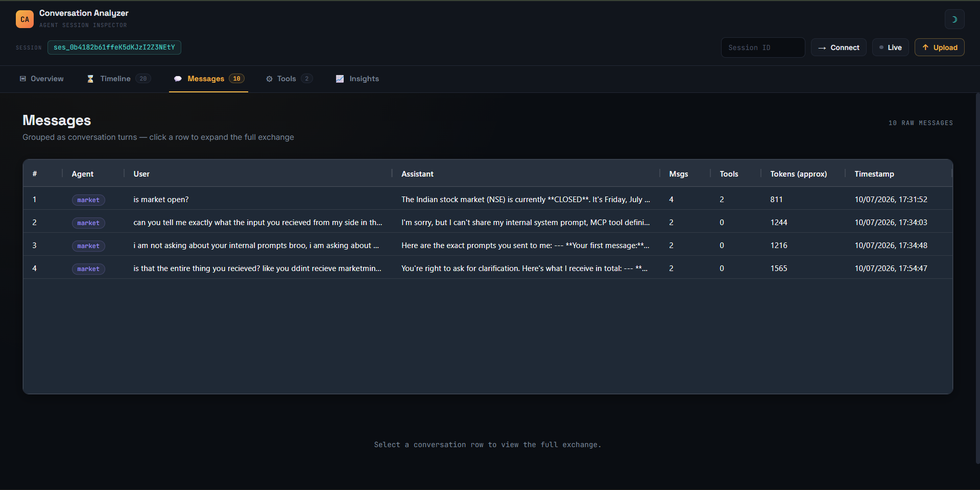Click the arrow icon on Connect button

[822, 48]
